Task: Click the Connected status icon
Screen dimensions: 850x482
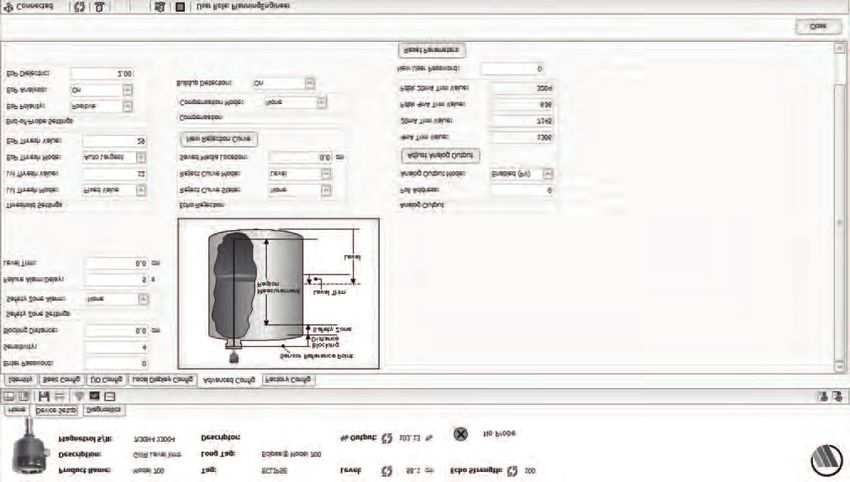Action: pos(10,6)
